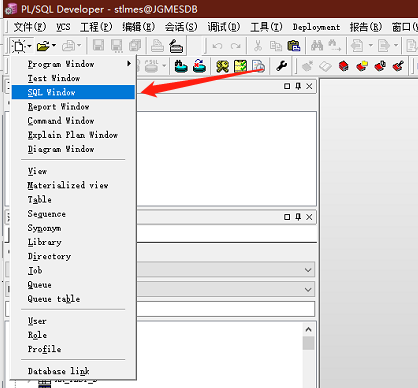Viewport: 418px width, 388px height.
Task: Click the grey cube with pin icon
Action: pos(307,66)
